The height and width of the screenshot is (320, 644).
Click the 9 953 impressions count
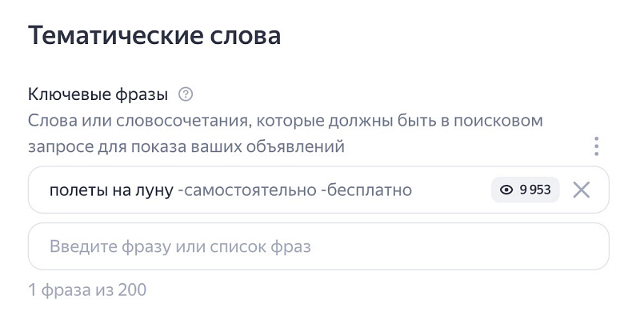click(534, 190)
